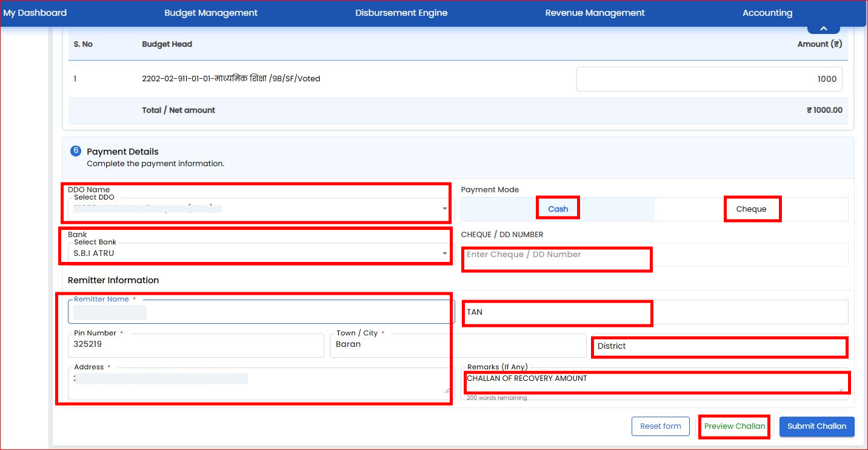Click the budget head amount field showing 1000
The height and width of the screenshot is (450, 868).
click(x=709, y=79)
